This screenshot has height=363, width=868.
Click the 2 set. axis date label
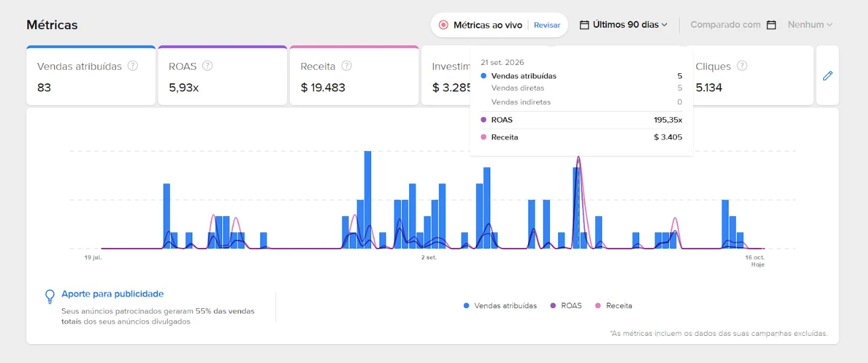[429, 257]
